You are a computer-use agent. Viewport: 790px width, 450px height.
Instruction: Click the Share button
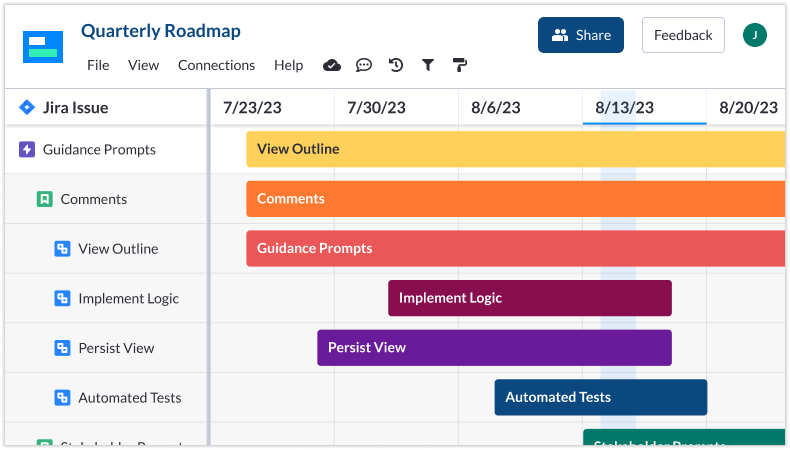pos(581,35)
